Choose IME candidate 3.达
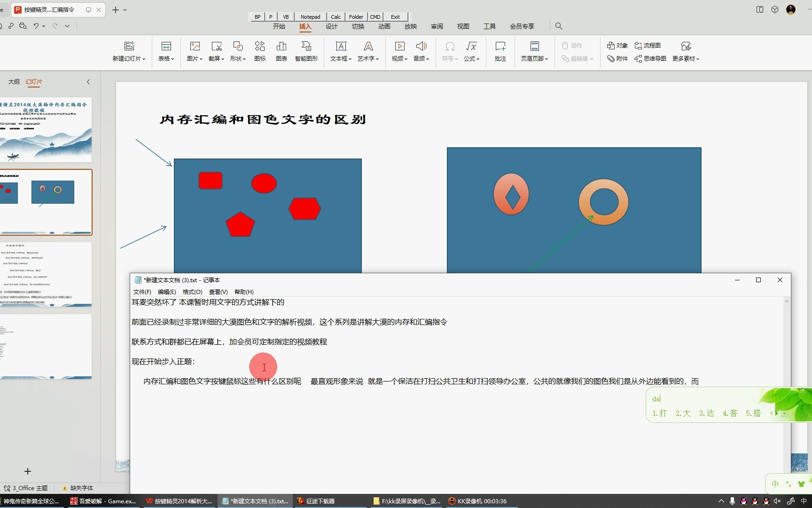This screenshot has height=508, width=812. click(706, 413)
